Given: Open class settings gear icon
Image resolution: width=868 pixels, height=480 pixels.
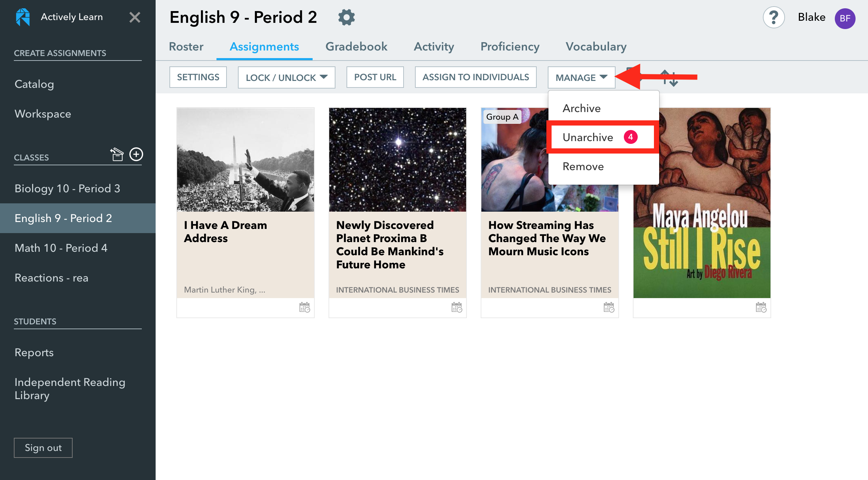Looking at the screenshot, I should click(347, 17).
